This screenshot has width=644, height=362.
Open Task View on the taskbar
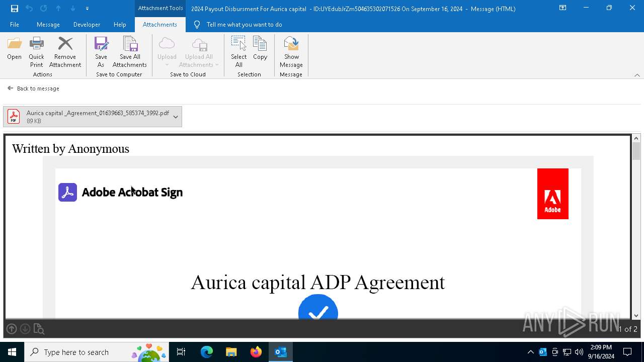pos(181,352)
